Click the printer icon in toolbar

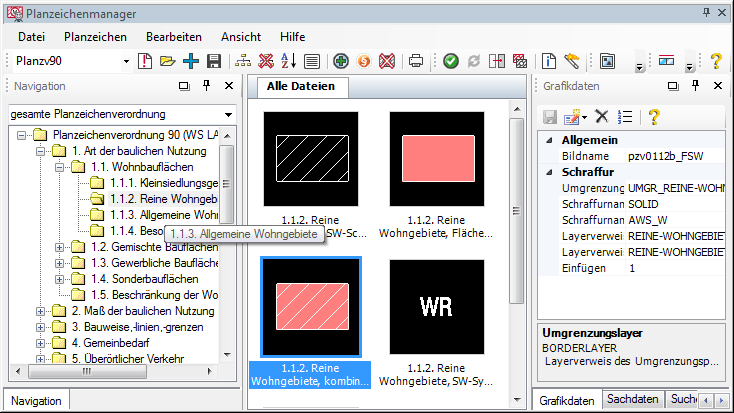click(x=416, y=61)
